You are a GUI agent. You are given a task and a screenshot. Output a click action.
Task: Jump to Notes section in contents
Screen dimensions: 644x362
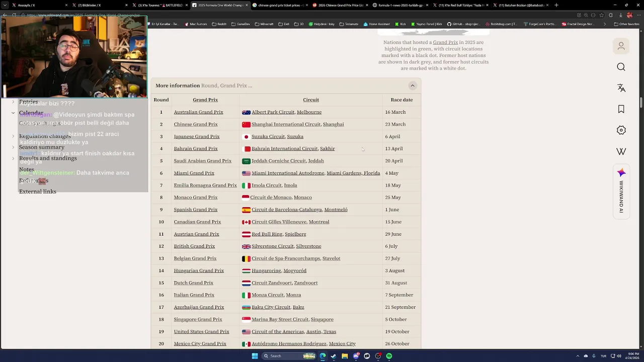pyautogui.click(x=27, y=169)
